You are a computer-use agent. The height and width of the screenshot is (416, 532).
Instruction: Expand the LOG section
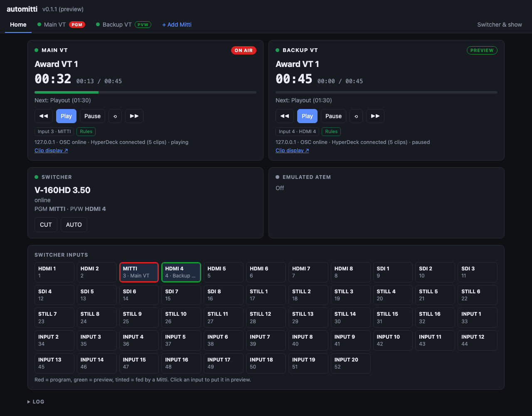point(36,401)
